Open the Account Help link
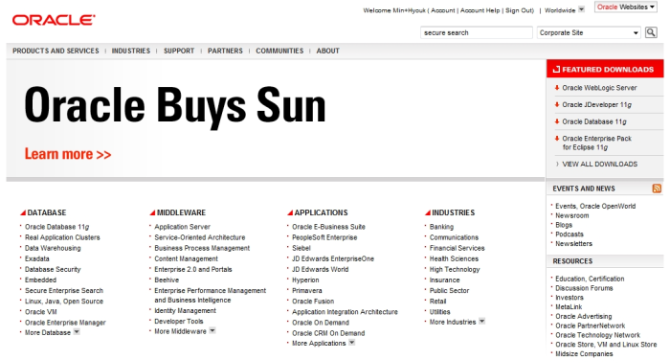Viewport: 665px width, 363px height. (480, 11)
